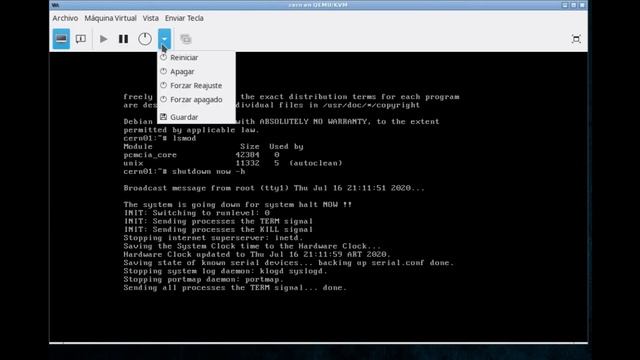This screenshot has width=640, height=360.
Task: Click the 'Stopping portmap daemon' line
Action: 204,280
